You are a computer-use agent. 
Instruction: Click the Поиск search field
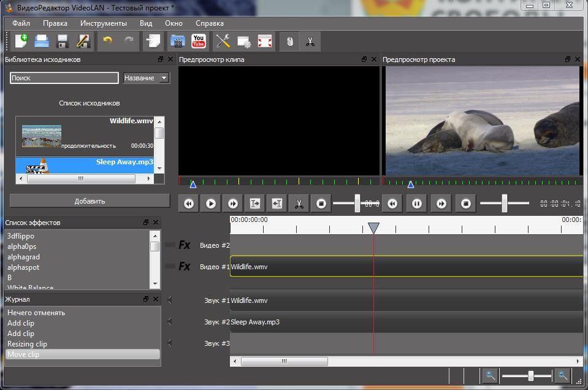point(64,78)
